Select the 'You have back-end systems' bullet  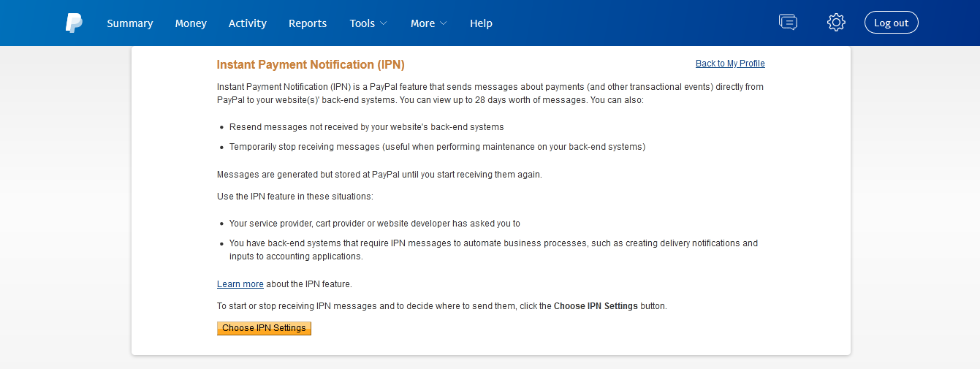pos(493,250)
